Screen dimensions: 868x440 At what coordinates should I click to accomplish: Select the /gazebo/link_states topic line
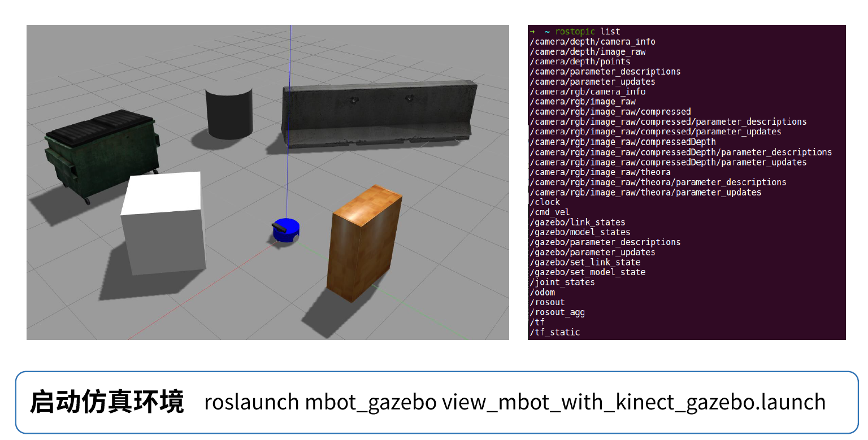pyautogui.click(x=578, y=222)
